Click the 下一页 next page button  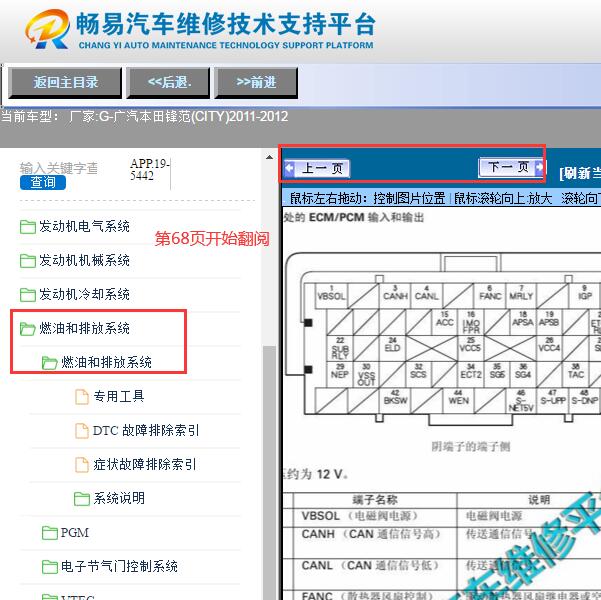pyautogui.click(x=511, y=167)
